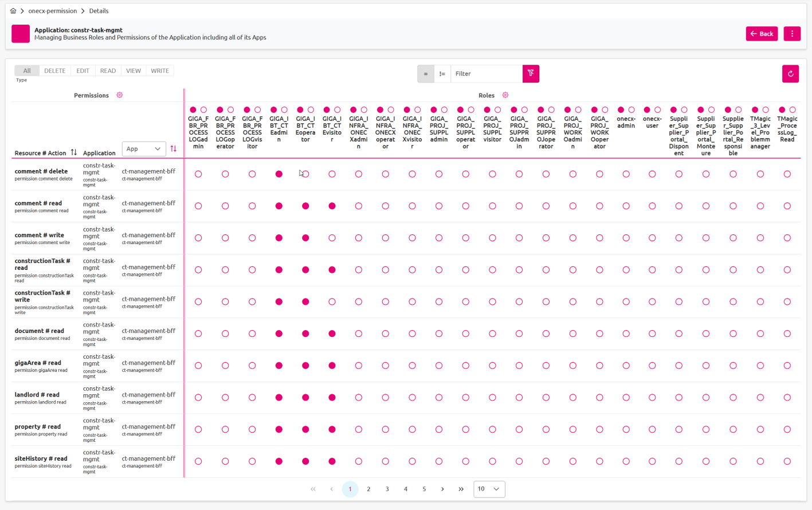Open the rows per page dropdown

click(x=489, y=489)
